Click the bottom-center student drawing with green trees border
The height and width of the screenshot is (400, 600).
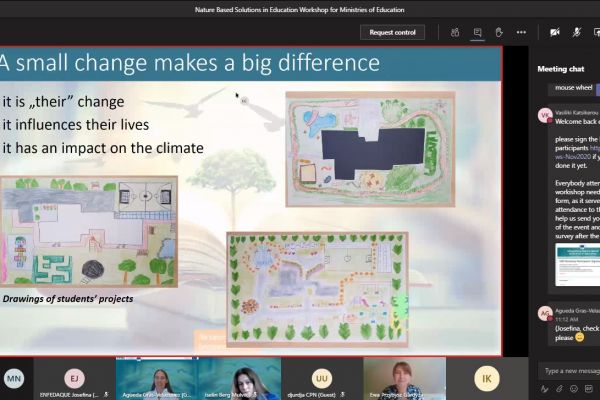pyautogui.click(x=317, y=289)
